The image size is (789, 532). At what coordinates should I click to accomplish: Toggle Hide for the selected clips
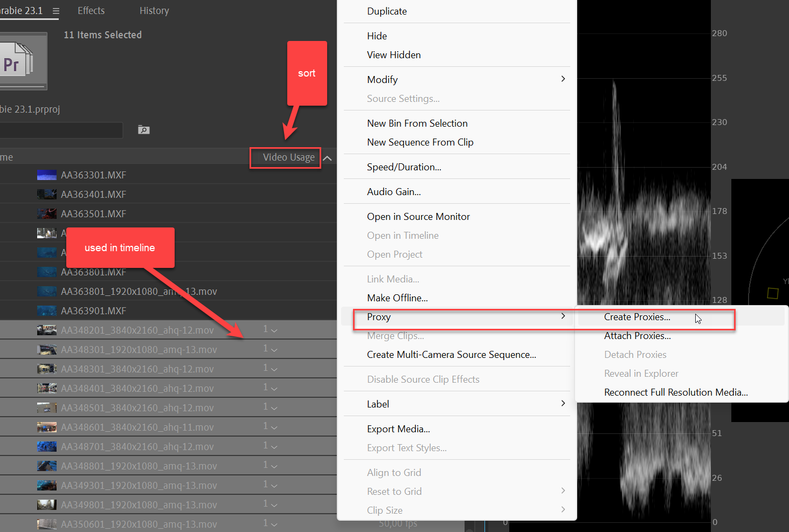coord(376,36)
